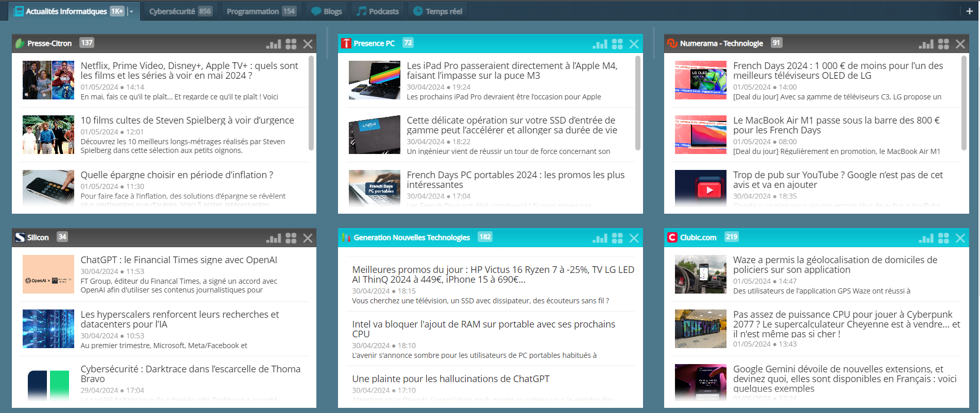Viewport: 980px width, 413px height.
Task: Click the Numerama signal bars icon
Action: [x=926, y=44]
